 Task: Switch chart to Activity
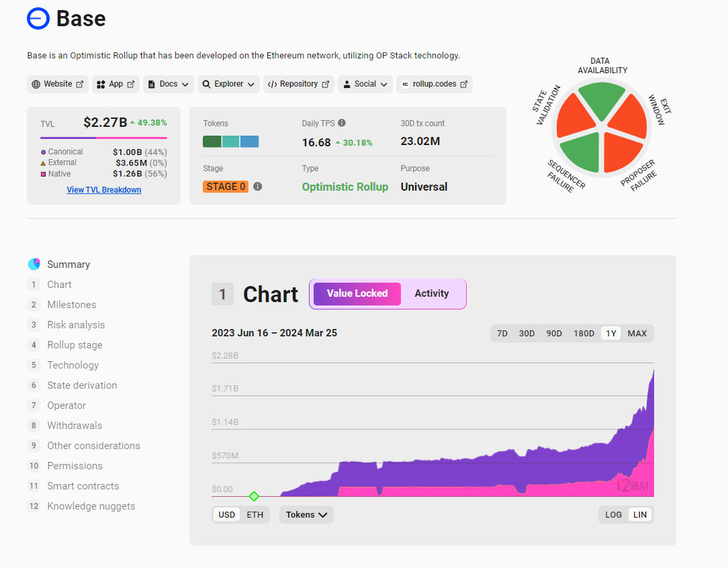pyautogui.click(x=432, y=294)
